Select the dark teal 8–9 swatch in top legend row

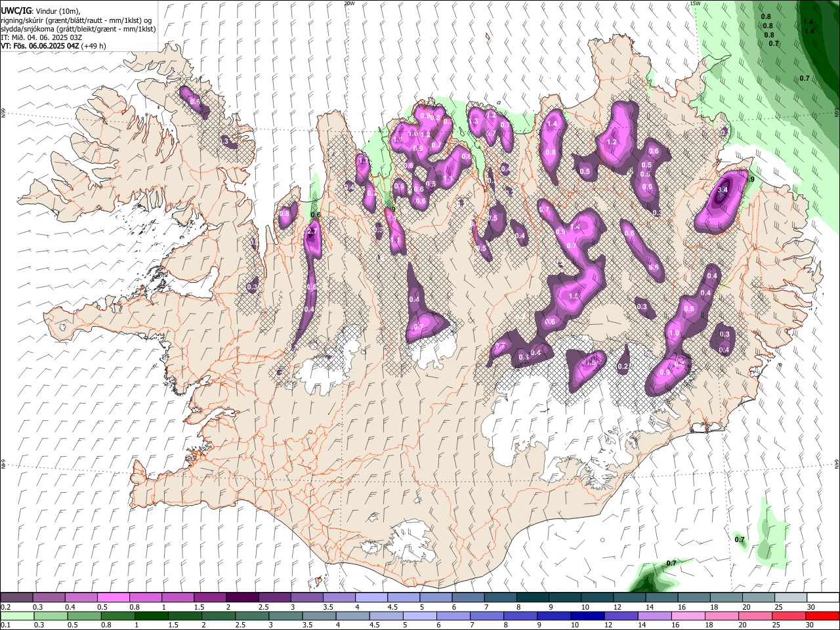pos(532,598)
